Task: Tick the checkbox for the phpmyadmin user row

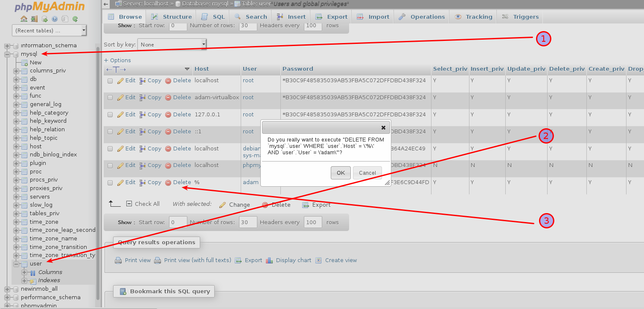Action: point(110,165)
